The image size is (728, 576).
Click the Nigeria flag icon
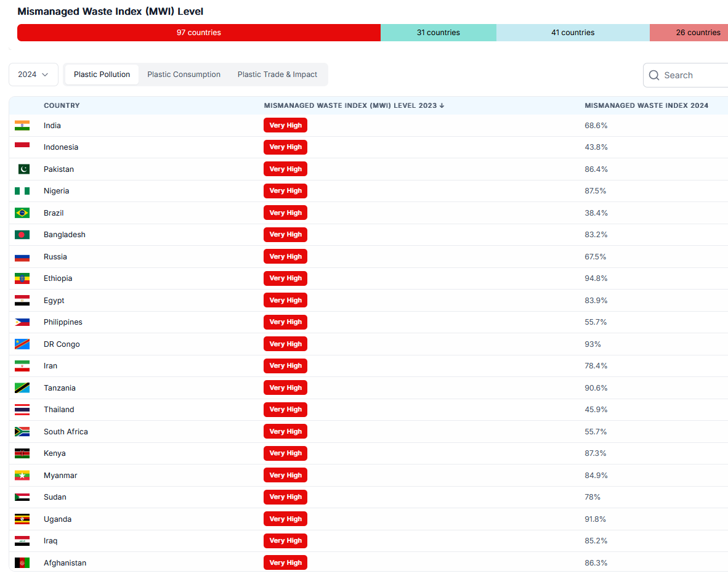(x=22, y=191)
